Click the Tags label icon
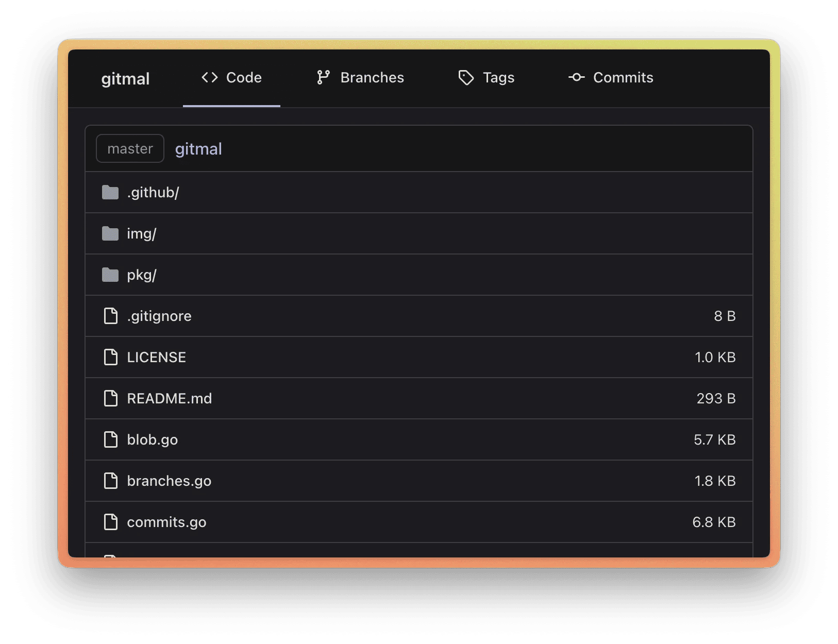Image resolution: width=838 pixels, height=644 pixels. pos(466,78)
